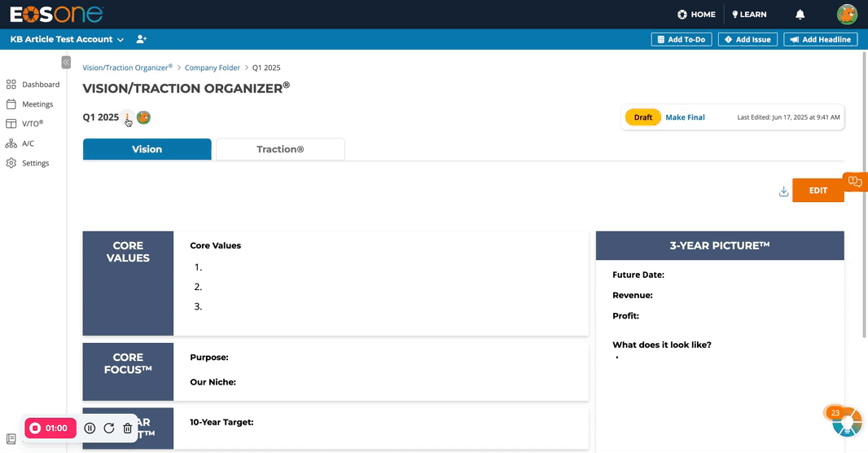The width and height of the screenshot is (868, 453).
Task: Delete the recording with trash icon
Action: pos(127,428)
